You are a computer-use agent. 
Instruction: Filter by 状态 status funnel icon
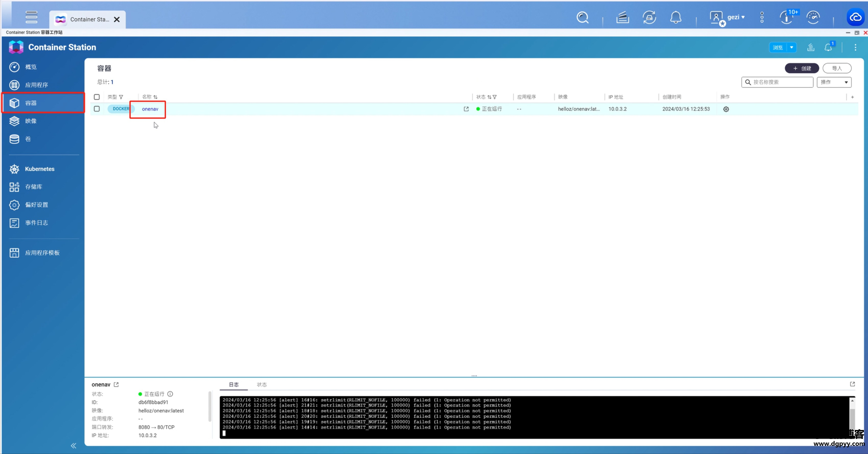(x=495, y=97)
